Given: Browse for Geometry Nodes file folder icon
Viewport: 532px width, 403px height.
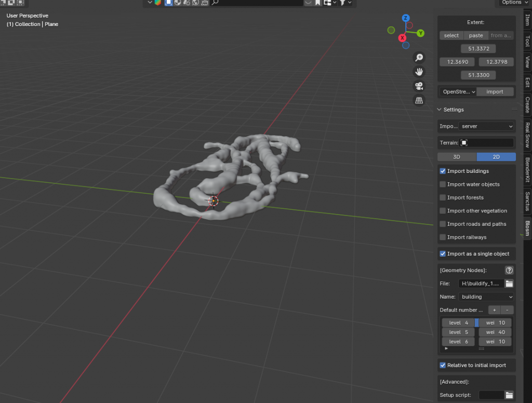Looking at the screenshot, I should (509, 284).
